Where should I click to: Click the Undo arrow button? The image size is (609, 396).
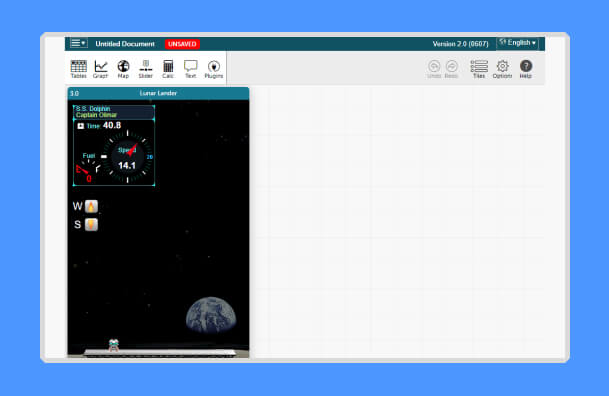click(434, 69)
